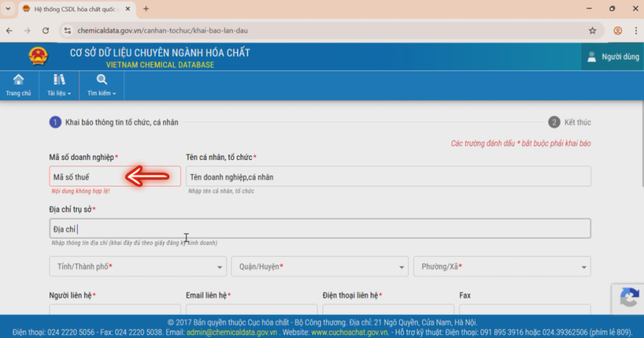The width and height of the screenshot is (644, 338).
Task: Click the Fax input field
Action: (525, 309)
